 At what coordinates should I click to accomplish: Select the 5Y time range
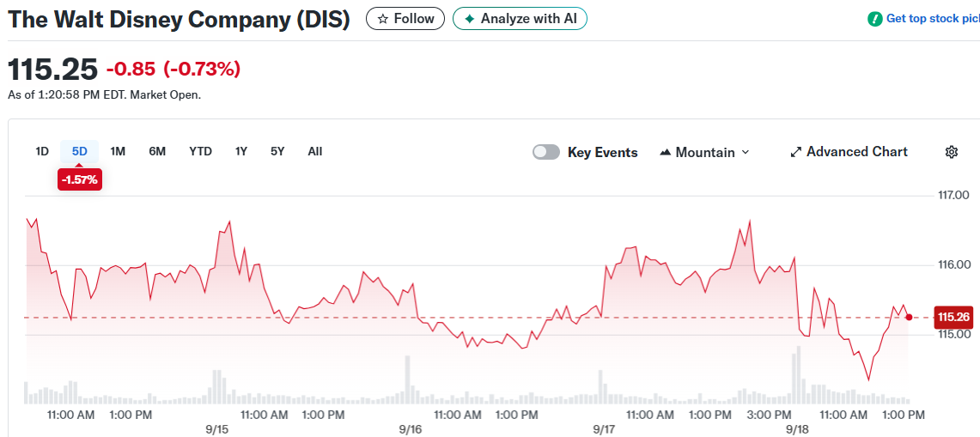pyautogui.click(x=277, y=151)
